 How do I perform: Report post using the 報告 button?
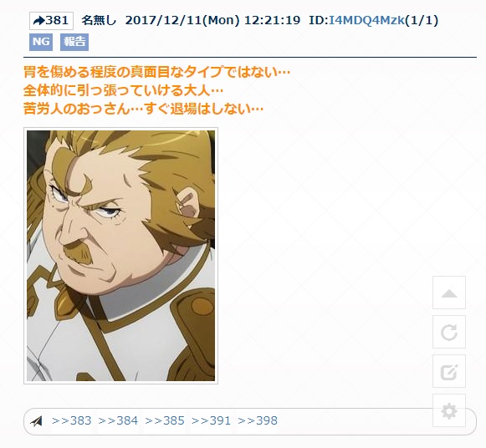(74, 42)
